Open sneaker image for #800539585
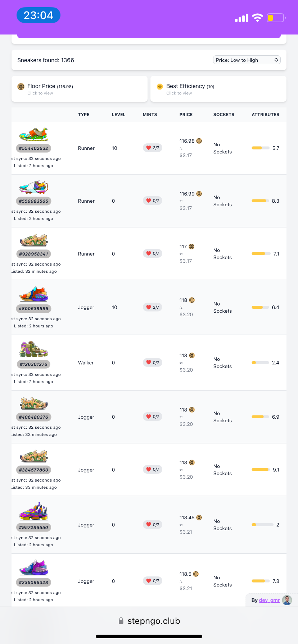298x644 pixels. 33,294
